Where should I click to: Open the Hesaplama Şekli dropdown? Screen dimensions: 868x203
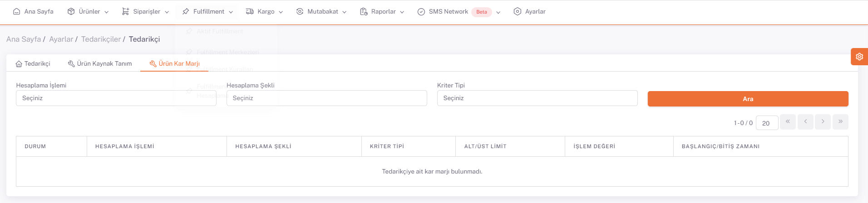pyautogui.click(x=326, y=98)
